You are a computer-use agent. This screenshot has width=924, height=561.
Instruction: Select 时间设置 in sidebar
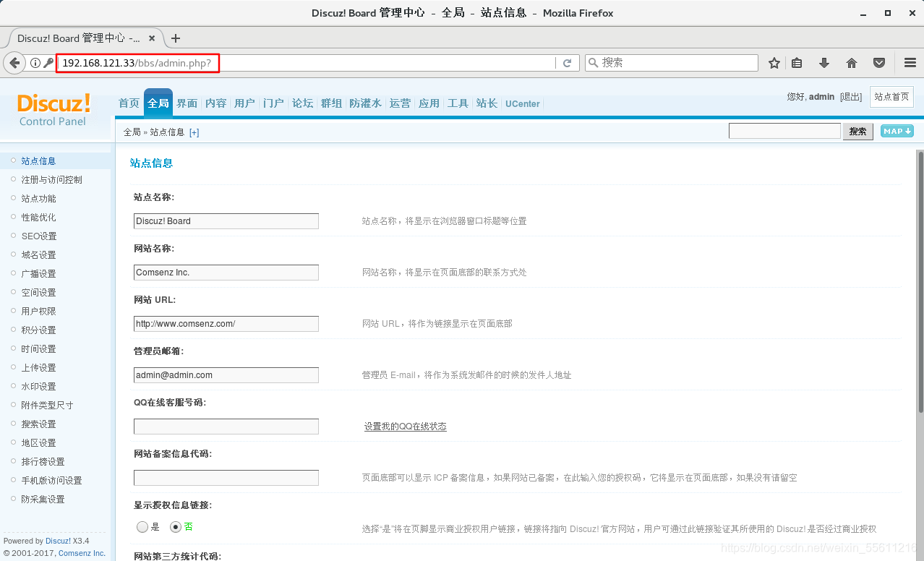[x=39, y=349]
